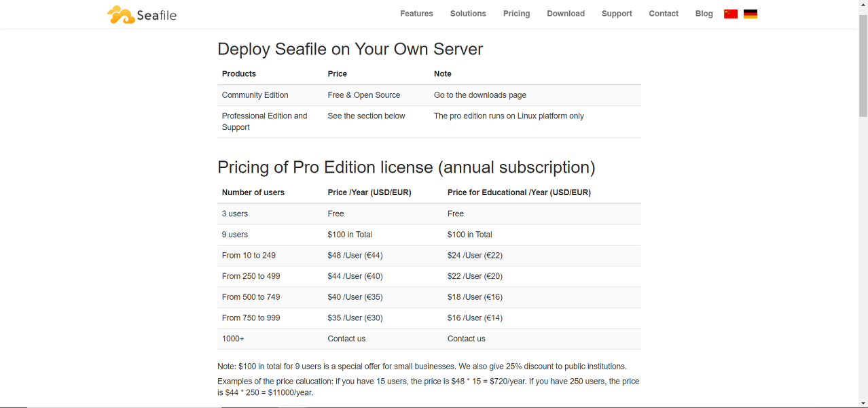Screen dimensions: 868x408
Task: Click the 'From 250 to 499' row label
Action: 251,277
